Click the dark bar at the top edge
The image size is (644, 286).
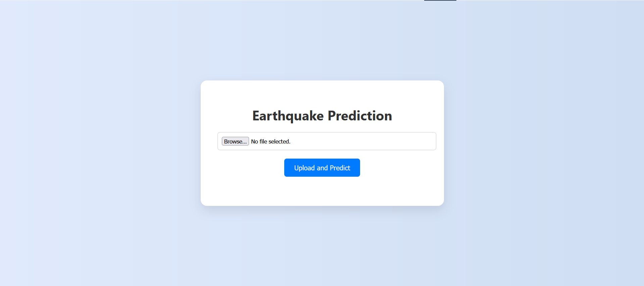440,0
